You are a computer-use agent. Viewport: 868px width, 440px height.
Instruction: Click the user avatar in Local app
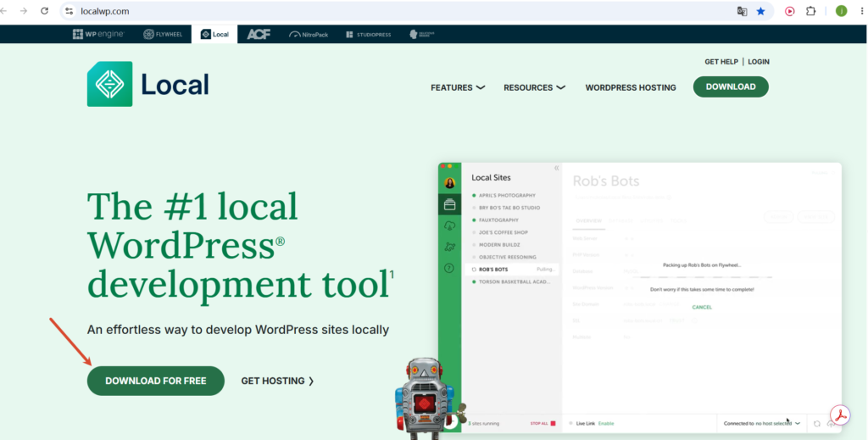point(449,182)
